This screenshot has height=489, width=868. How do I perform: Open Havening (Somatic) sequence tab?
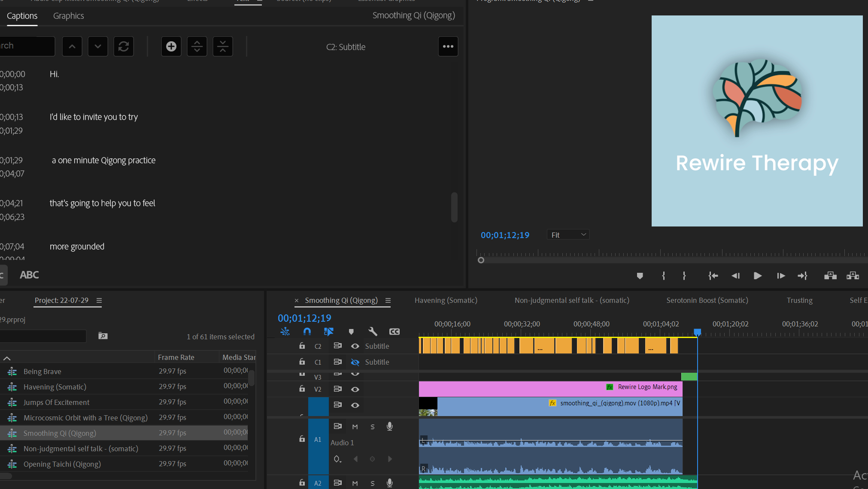(x=446, y=300)
